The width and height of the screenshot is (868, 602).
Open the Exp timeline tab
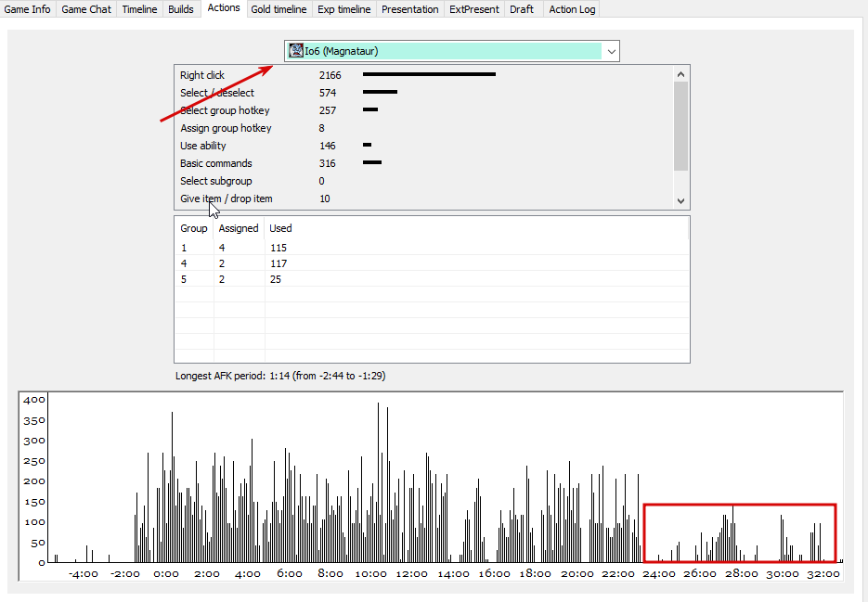[344, 9]
